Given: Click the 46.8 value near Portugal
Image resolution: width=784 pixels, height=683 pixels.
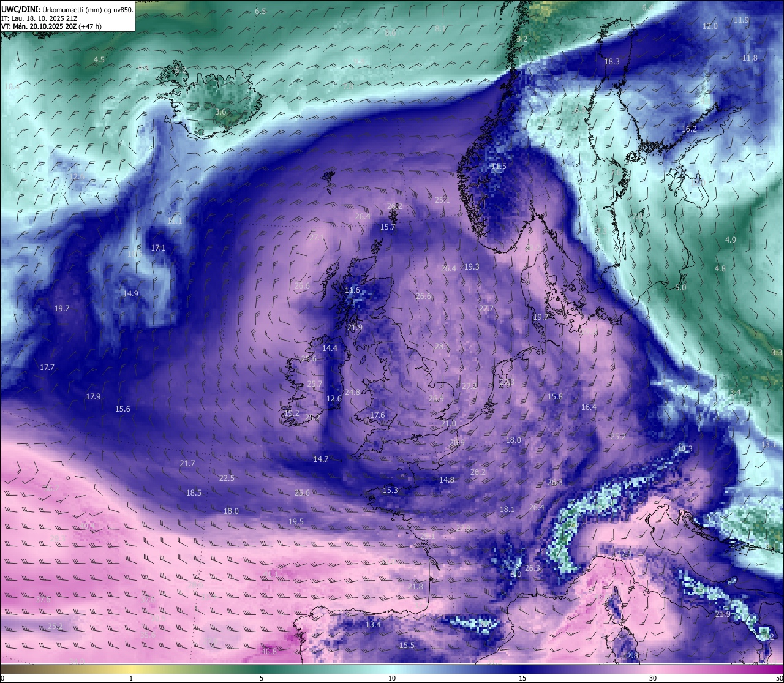Looking at the screenshot, I should [269, 651].
